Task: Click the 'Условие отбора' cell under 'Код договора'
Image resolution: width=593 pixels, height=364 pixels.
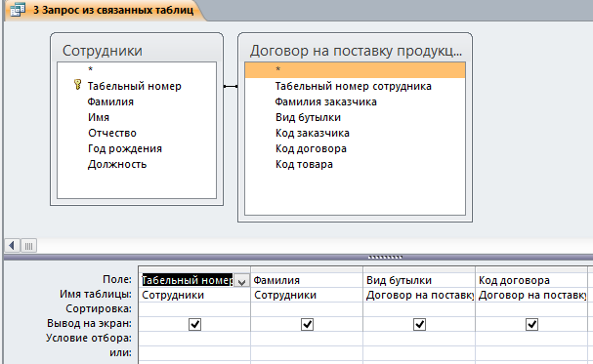Action: 531,339
